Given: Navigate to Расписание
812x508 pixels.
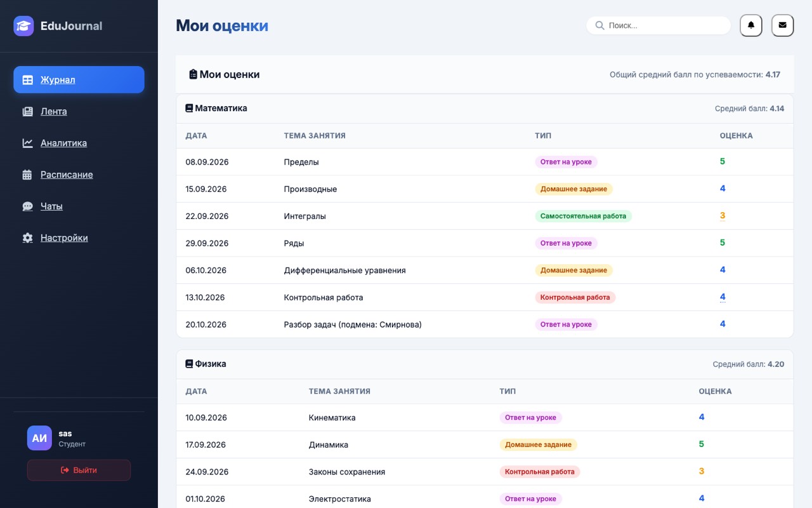Looking at the screenshot, I should pos(79,175).
